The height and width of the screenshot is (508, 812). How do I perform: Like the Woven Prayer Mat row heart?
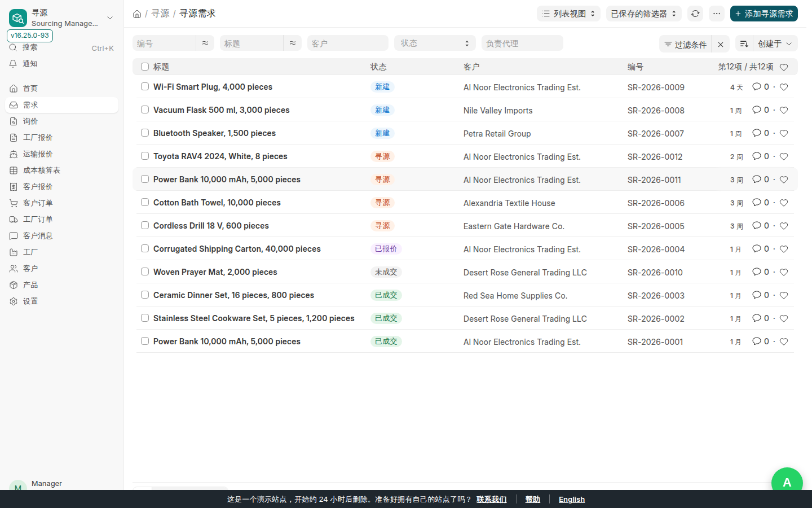pyautogui.click(x=784, y=272)
